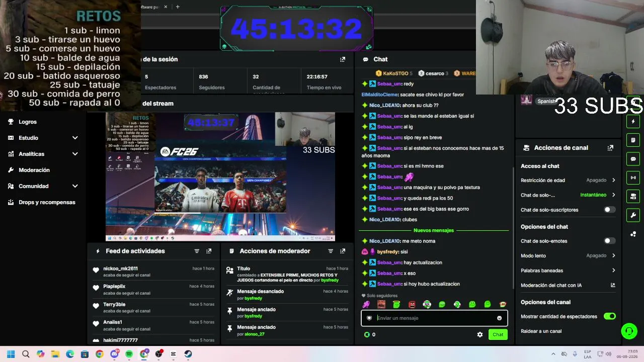Pop out the Feed de actividades panel
Screen dimensions: 644x362
point(209,251)
